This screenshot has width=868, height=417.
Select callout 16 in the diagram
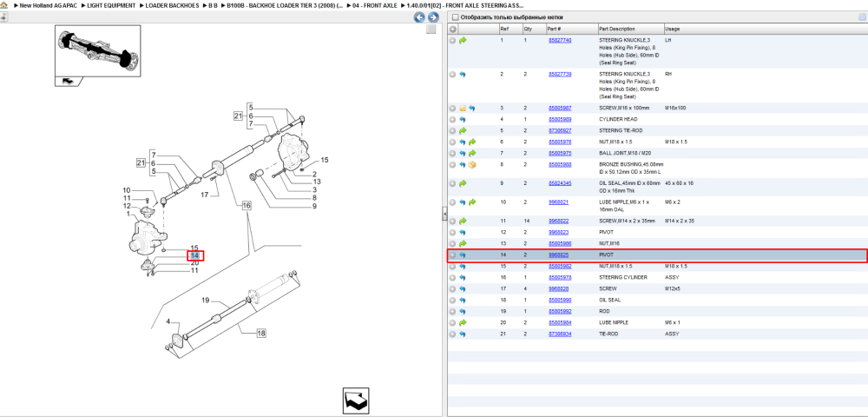(x=247, y=205)
